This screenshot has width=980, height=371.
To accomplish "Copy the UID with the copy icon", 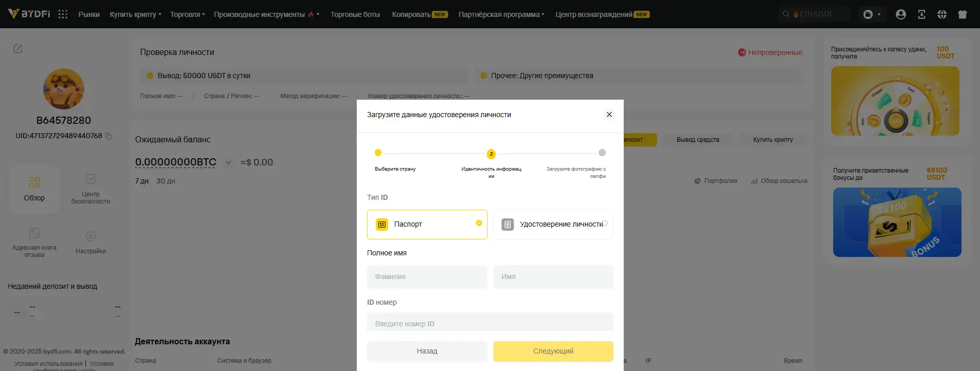I will tap(108, 136).
